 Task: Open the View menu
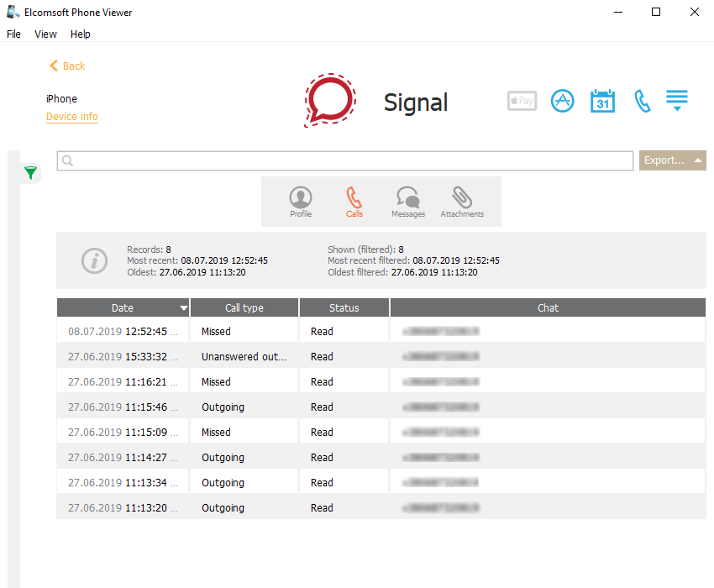[x=45, y=34]
